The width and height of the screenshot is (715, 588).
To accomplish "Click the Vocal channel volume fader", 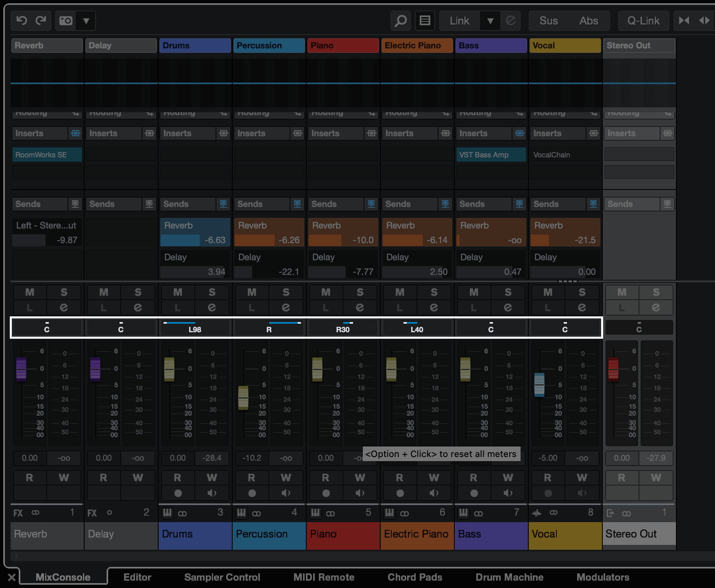I will 539,384.
